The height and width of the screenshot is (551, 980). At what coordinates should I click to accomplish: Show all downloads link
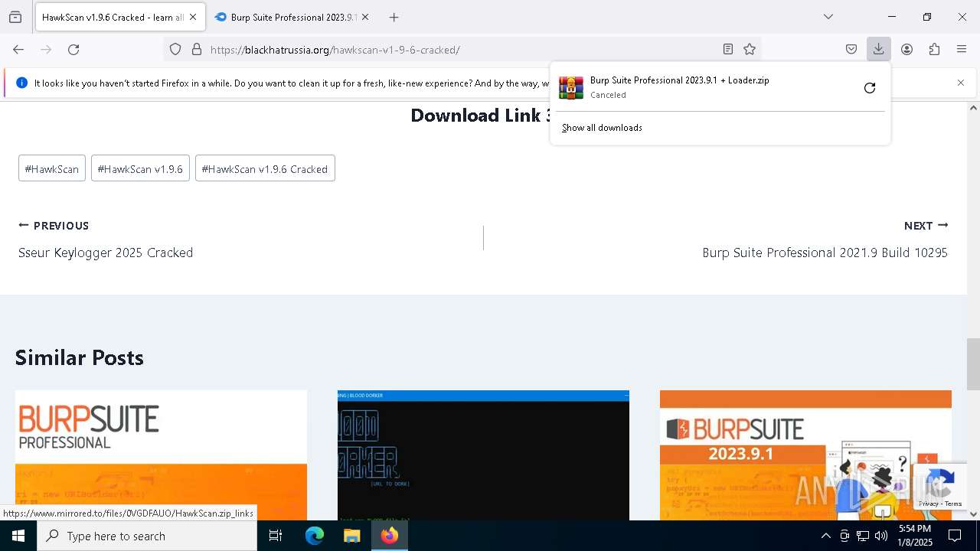click(x=602, y=128)
